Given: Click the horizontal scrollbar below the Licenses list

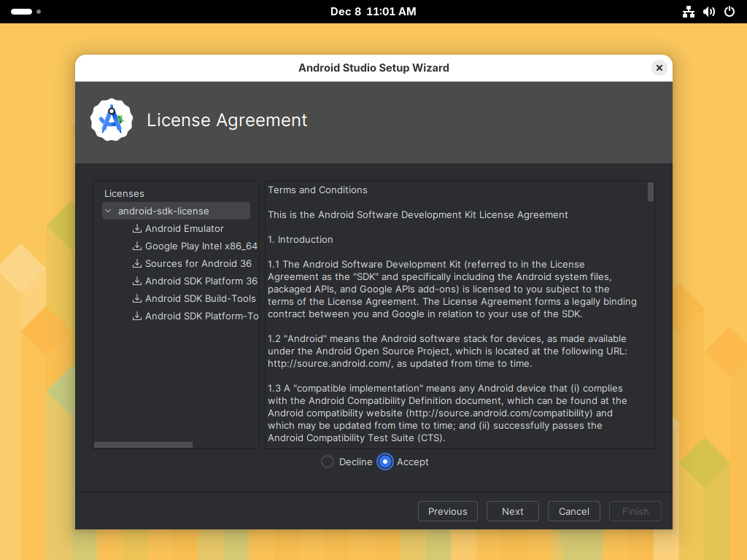Looking at the screenshot, I should pos(142,444).
